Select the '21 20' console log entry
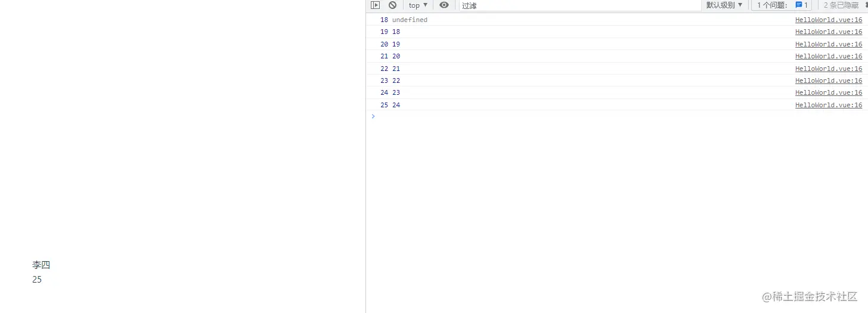 (x=617, y=56)
